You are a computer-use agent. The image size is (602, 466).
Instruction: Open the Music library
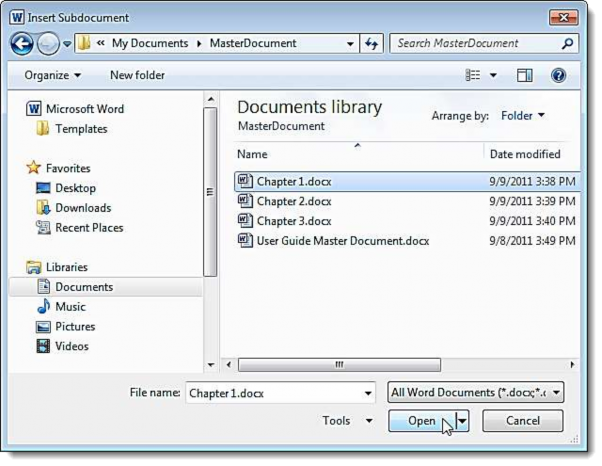(70, 307)
